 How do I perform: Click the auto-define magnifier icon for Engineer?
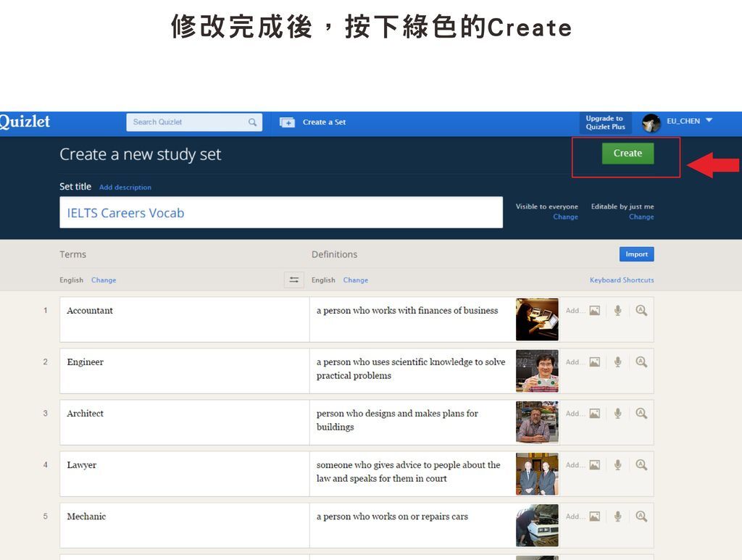[641, 362]
